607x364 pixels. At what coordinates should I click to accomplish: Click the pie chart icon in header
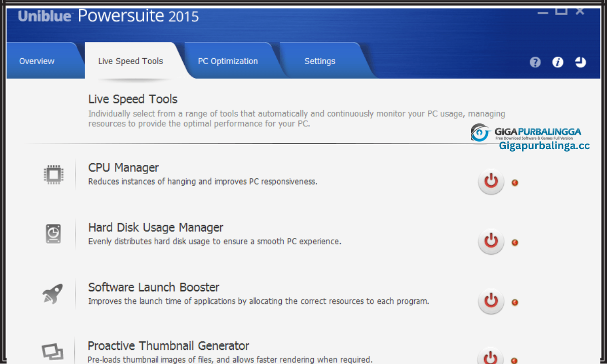(x=580, y=62)
